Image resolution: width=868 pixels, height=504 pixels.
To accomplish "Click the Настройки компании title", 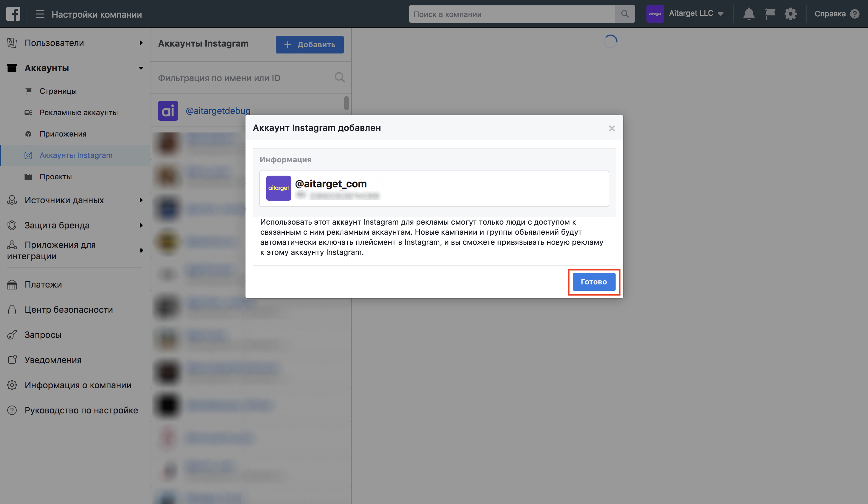I will pos(97,14).
